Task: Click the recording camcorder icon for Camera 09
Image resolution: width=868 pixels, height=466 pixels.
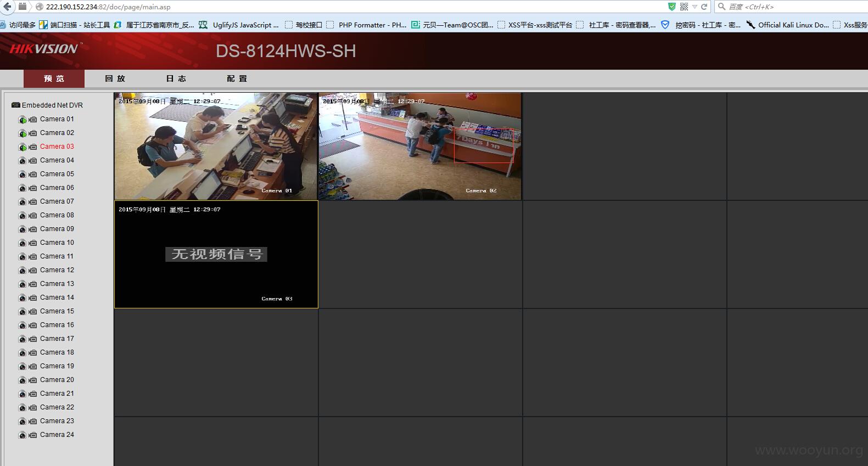Action: 33,229
